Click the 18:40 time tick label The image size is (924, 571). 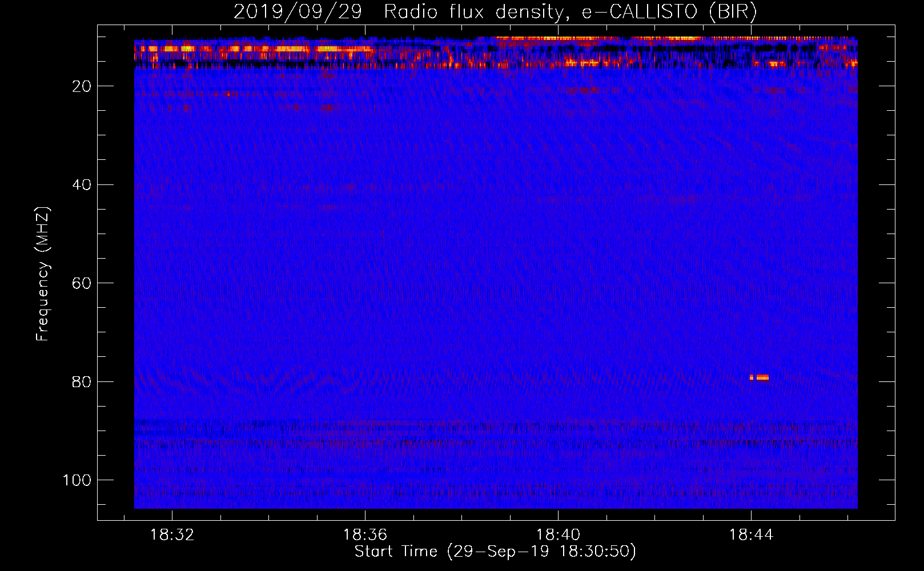[558, 535]
